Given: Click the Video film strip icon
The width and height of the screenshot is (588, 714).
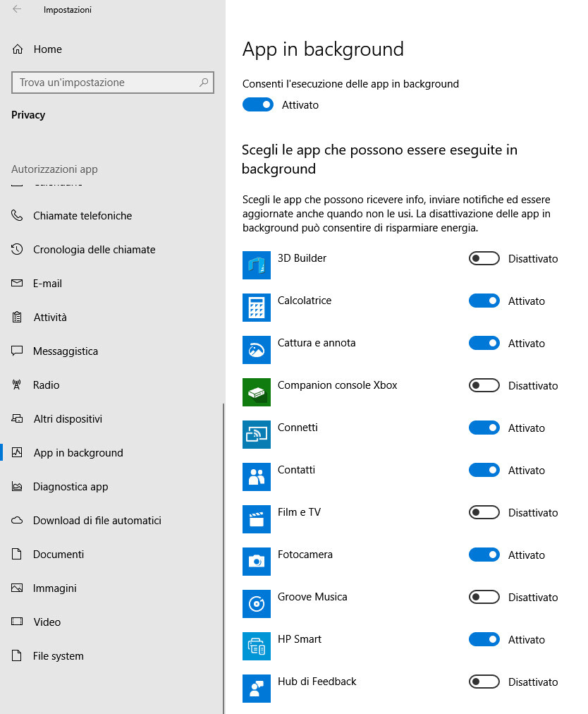Looking at the screenshot, I should [17, 622].
